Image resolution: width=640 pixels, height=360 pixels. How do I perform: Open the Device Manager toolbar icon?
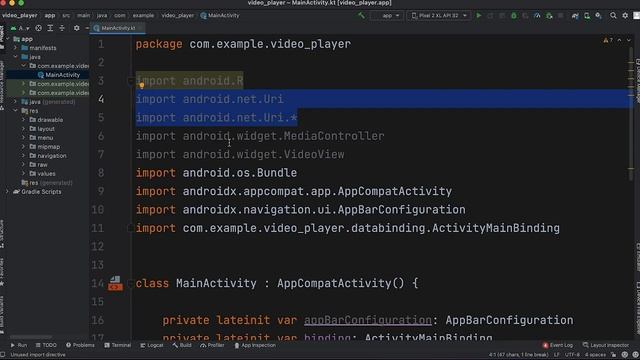(x=587, y=16)
